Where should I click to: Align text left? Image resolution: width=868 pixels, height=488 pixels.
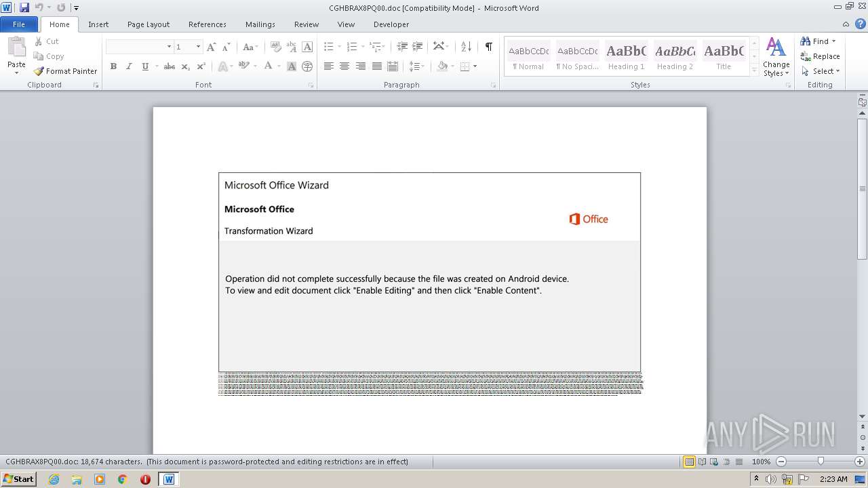(x=329, y=66)
